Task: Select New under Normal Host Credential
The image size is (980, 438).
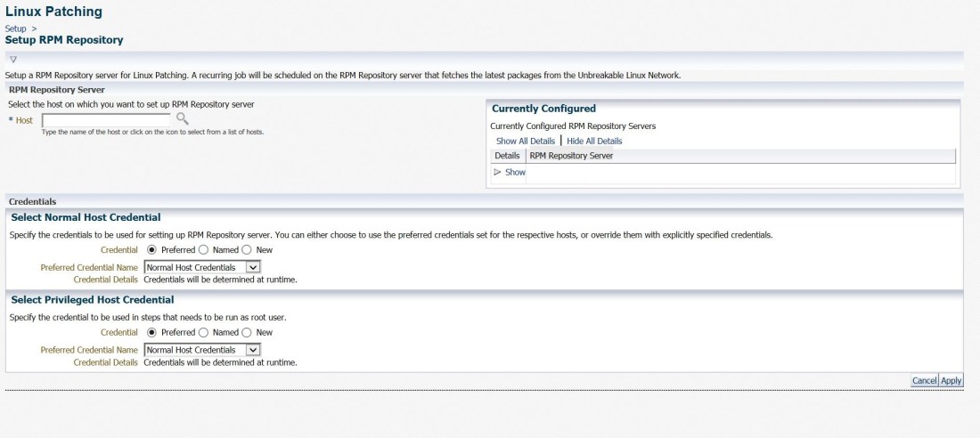Action: coord(247,250)
